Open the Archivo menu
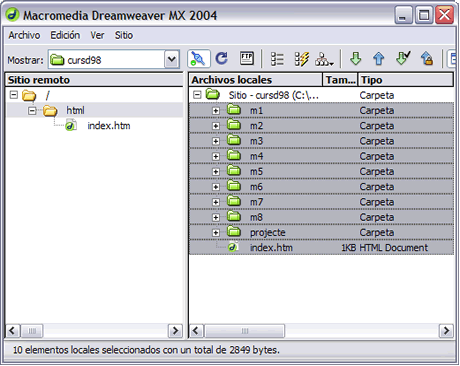The image size is (460, 366). pyautogui.click(x=24, y=35)
